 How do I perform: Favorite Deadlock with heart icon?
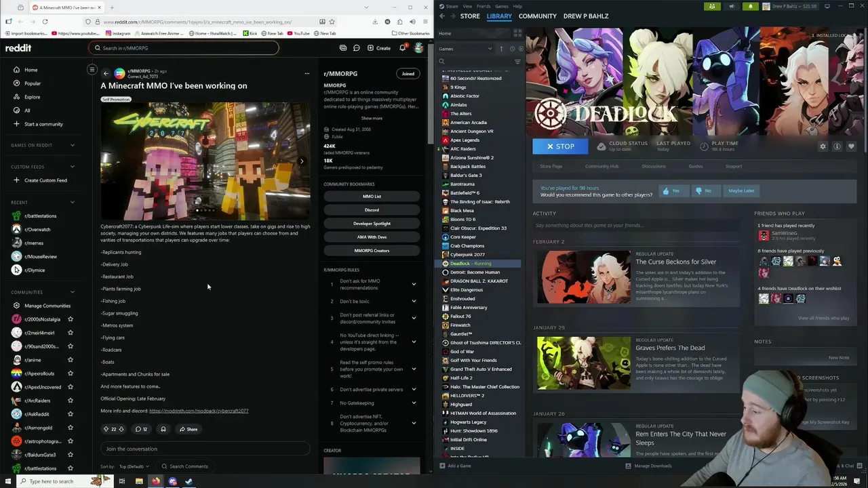point(851,146)
